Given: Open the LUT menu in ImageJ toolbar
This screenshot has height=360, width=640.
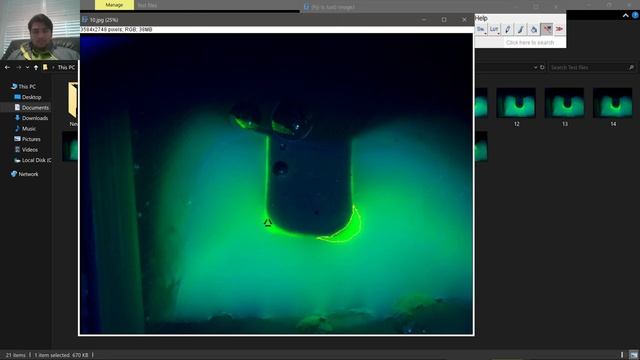Looking at the screenshot, I should (x=494, y=29).
